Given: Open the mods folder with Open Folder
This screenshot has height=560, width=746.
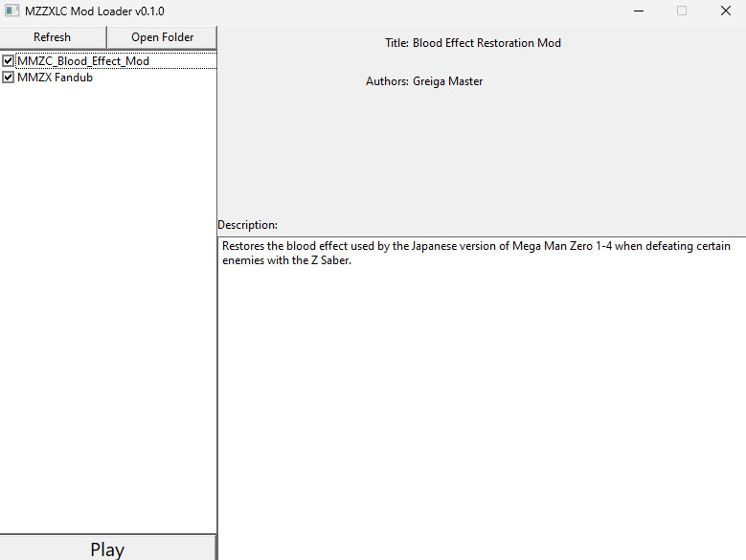Looking at the screenshot, I should [x=162, y=37].
